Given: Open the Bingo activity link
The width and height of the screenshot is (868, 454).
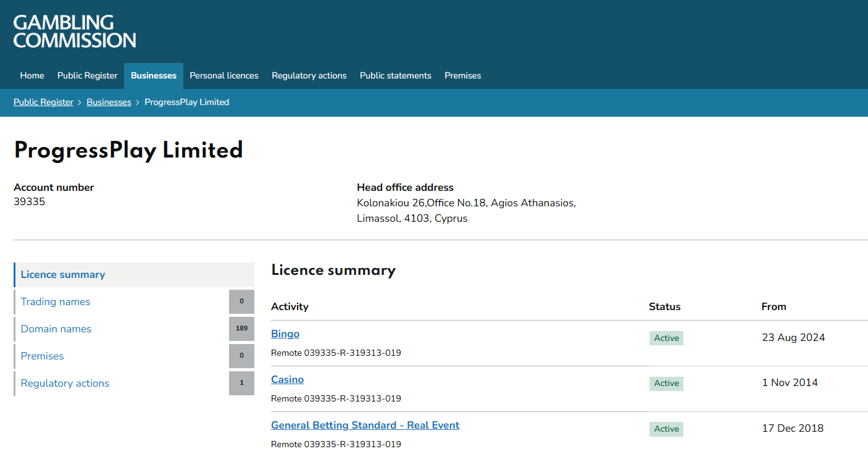Looking at the screenshot, I should pos(285,334).
